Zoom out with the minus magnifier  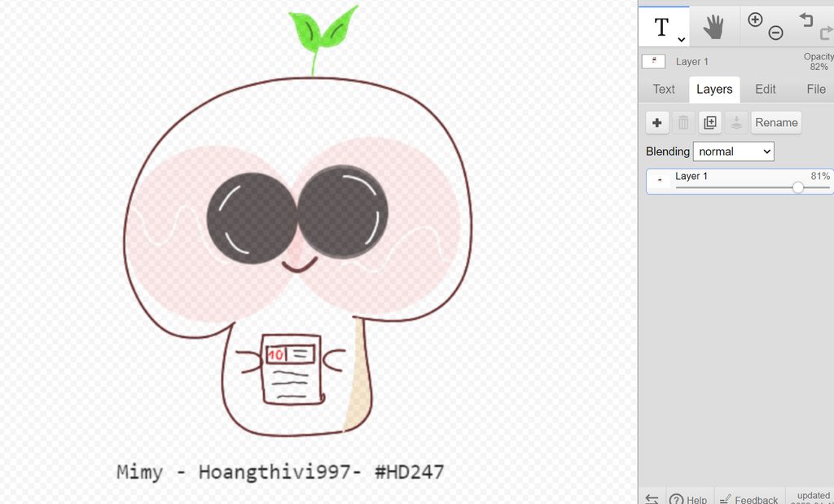(775, 33)
